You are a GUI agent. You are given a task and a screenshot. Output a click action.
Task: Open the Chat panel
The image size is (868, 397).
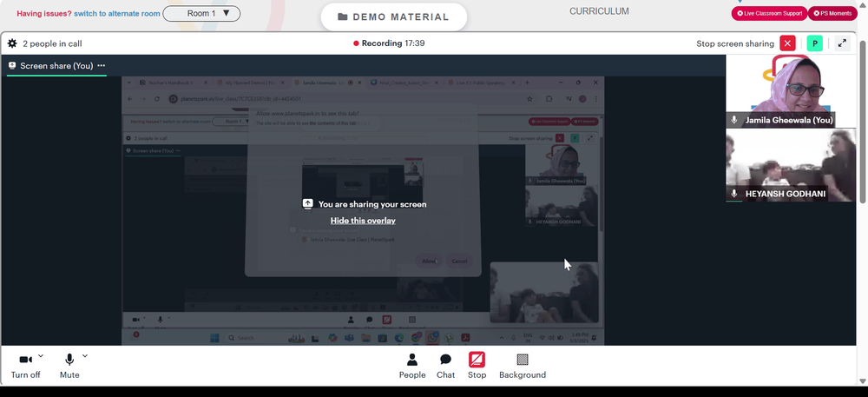click(445, 366)
